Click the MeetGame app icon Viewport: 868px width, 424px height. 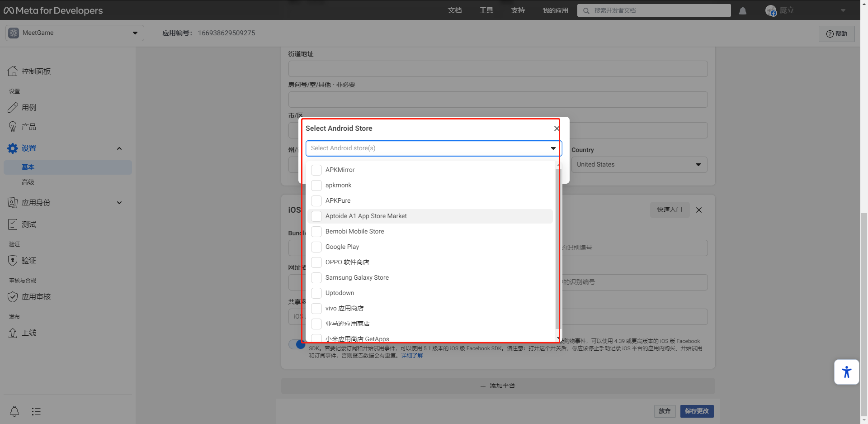click(x=14, y=33)
